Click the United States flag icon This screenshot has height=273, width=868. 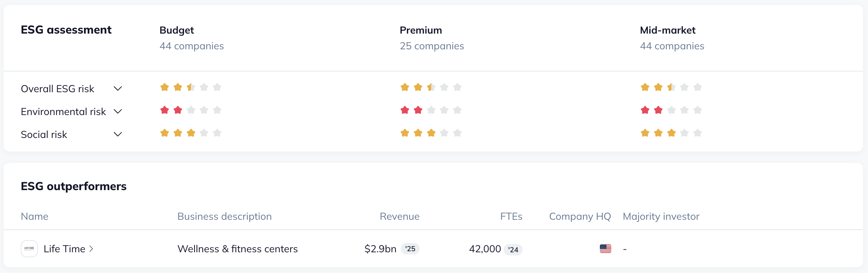(605, 249)
